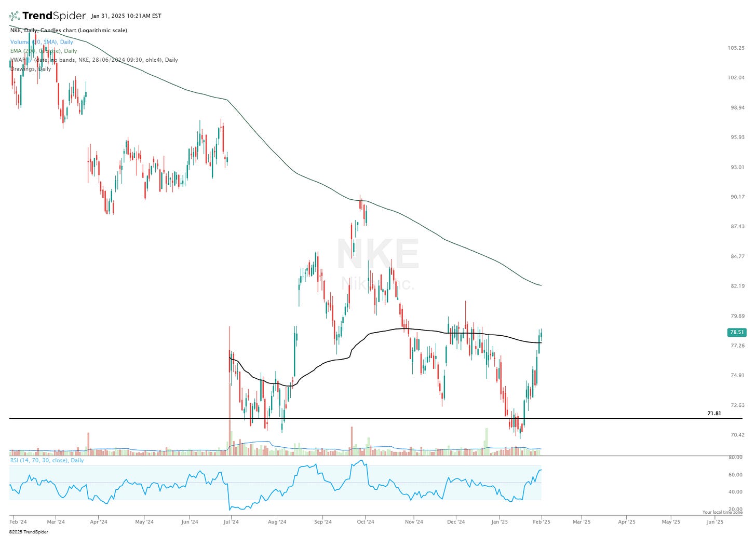
Task: Click the Dec '24 date axis label
Action: (456, 522)
